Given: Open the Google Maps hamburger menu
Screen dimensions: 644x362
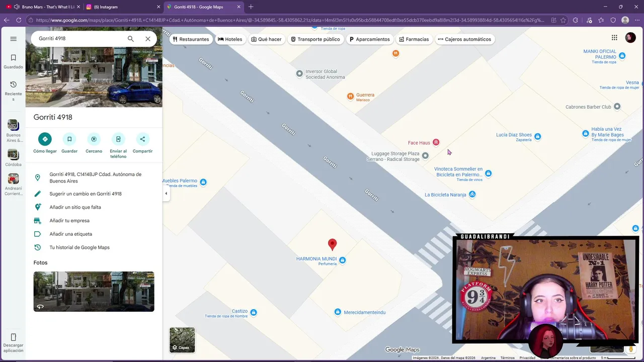Looking at the screenshot, I should tap(14, 39).
